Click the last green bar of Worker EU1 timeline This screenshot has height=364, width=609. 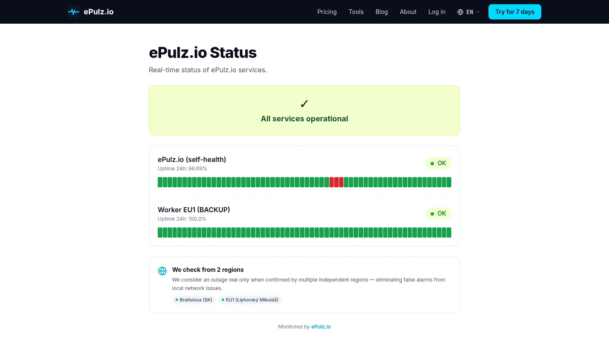click(x=449, y=233)
